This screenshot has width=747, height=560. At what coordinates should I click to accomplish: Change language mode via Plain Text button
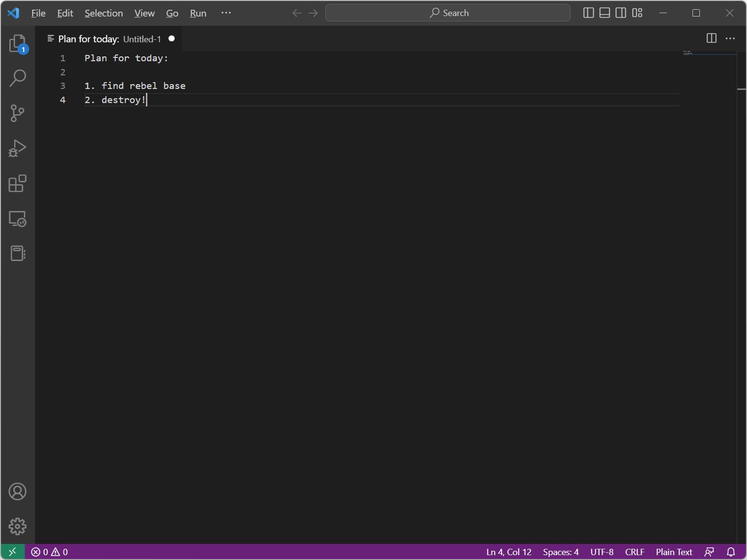(674, 552)
